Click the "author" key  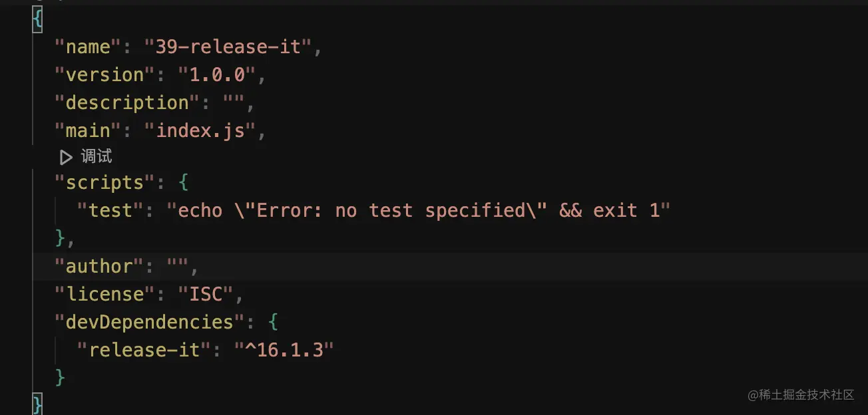coord(99,267)
